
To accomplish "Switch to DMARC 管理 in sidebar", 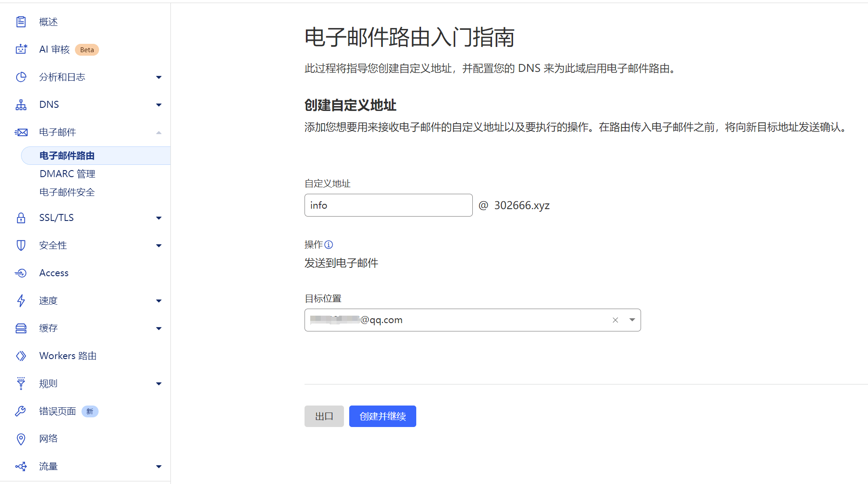I will (x=67, y=174).
